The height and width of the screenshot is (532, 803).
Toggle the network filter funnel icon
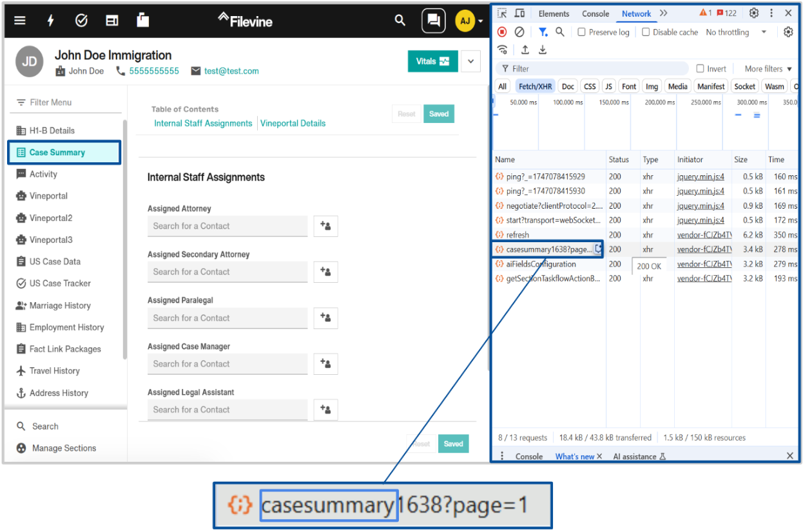(x=543, y=32)
